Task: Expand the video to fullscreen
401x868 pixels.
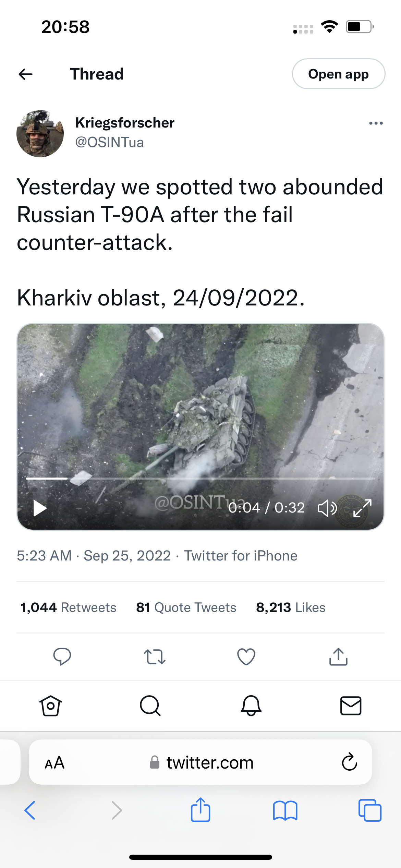Action: pos(362,508)
